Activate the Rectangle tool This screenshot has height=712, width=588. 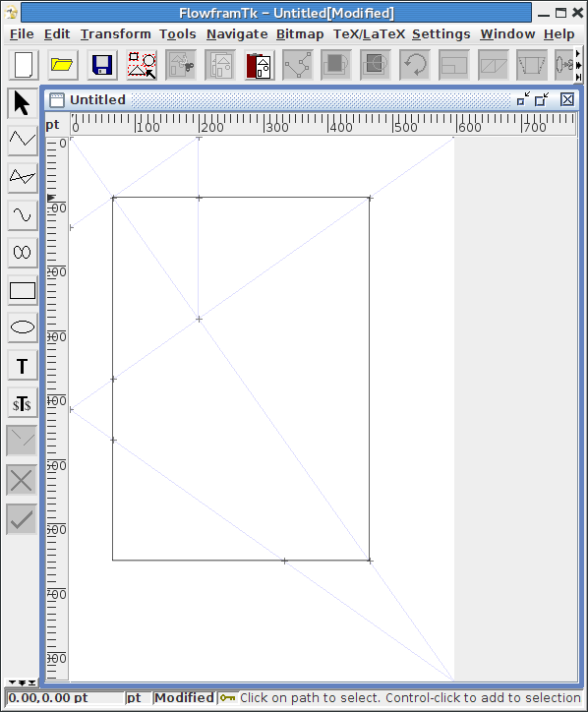[23, 290]
